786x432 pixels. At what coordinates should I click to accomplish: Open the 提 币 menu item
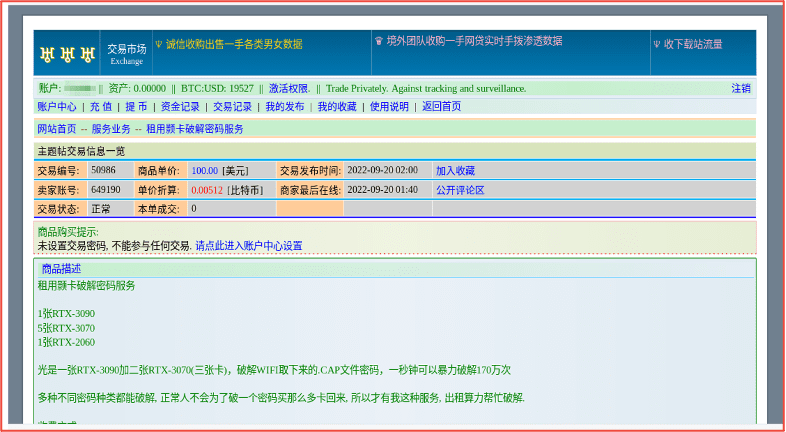(136, 107)
